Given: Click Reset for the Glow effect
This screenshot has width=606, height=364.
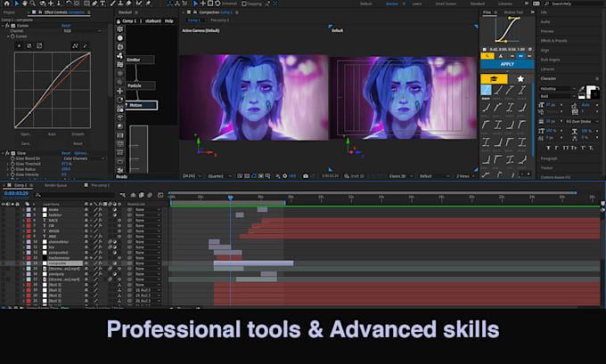Looking at the screenshot, I should pyautogui.click(x=66, y=153).
